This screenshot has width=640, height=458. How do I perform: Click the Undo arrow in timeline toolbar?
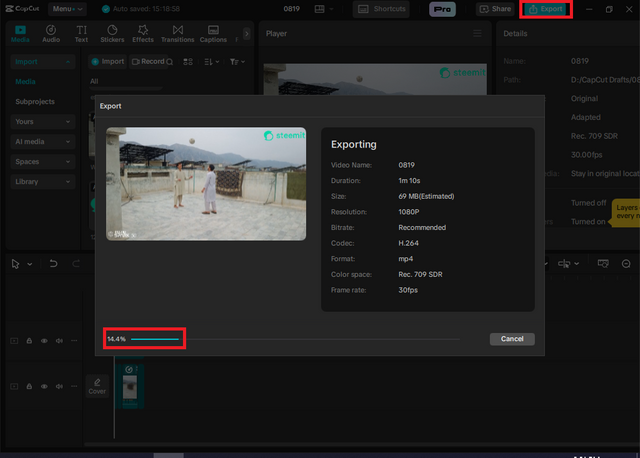(x=53, y=264)
